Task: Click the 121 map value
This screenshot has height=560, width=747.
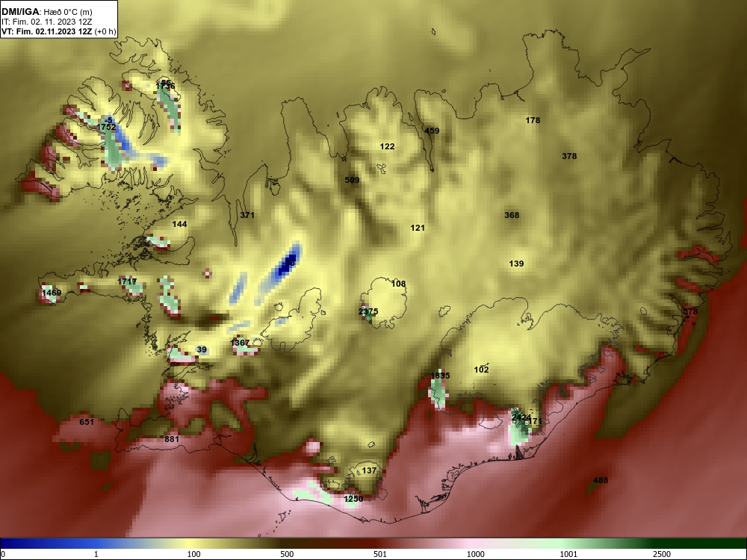Action: pos(418,228)
